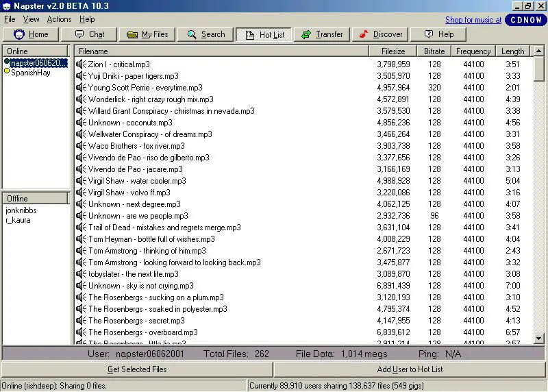548x392 pixels.
Task: Click speaker icon beside Unknown - coconuts.mp3
Action: 81,123
